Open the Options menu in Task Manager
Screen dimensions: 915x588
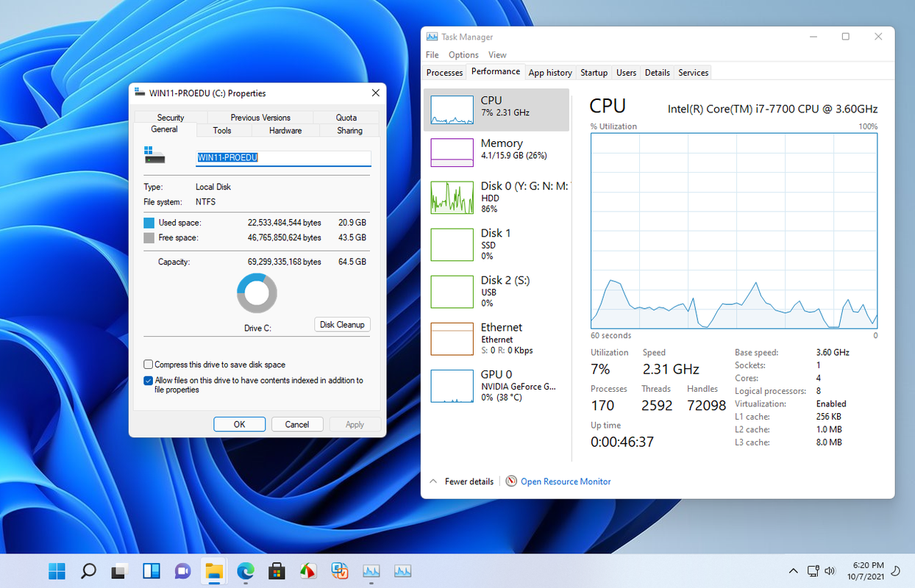pyautogui.click(x=463, y=55)
